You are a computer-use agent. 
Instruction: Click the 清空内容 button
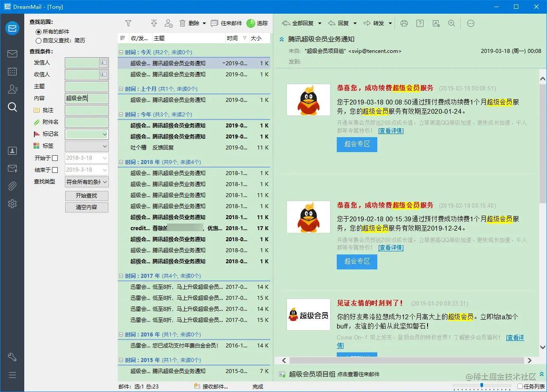coord(86,207)
